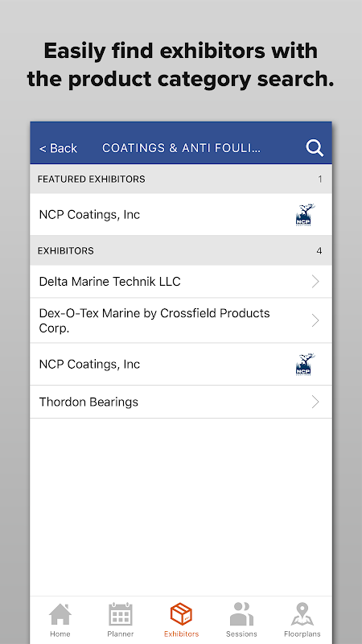This screenshot has width=362, height=644.
Task: Tap the Coatings & Anti Fouli... title
Action: (x=181, y=148)
